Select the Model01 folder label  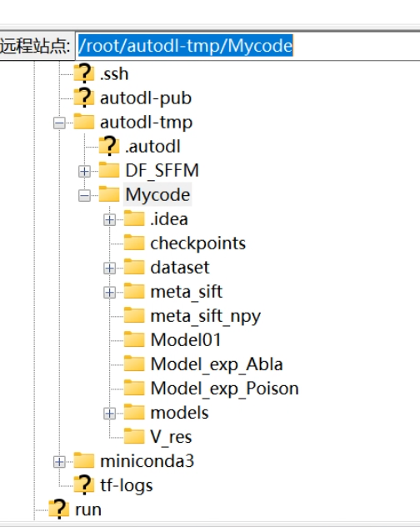(x=186, y=340)
